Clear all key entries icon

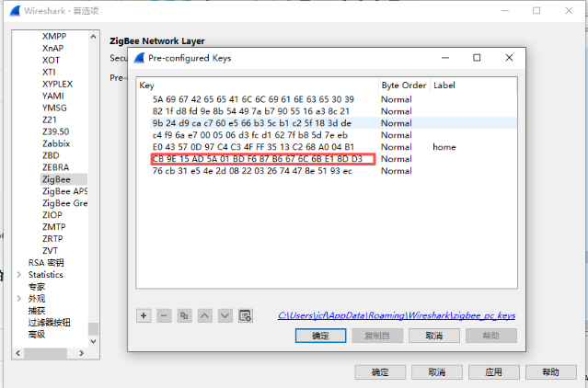(246, 315)
